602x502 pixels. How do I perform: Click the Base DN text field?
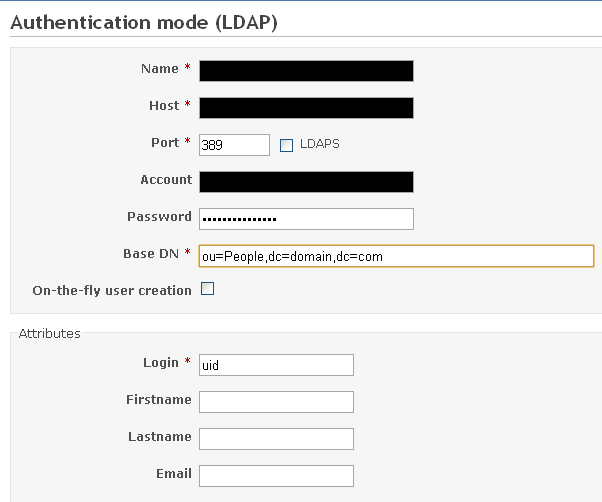pyautogui.click(x=396, y=256)
